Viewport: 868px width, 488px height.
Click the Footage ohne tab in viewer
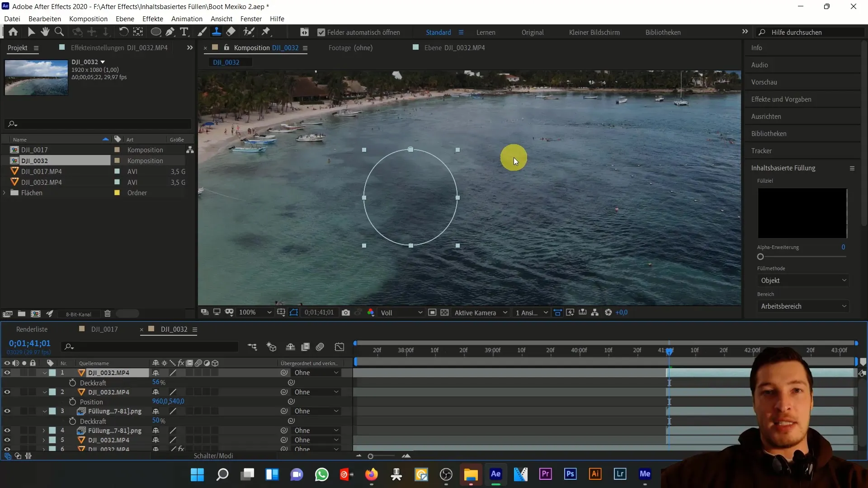tap(351, 47)
